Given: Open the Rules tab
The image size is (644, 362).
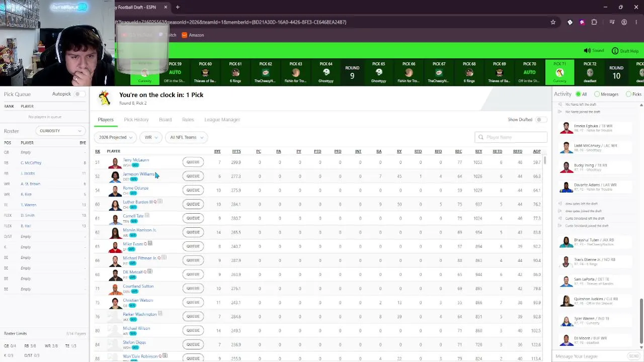Looking at the screenshot, I should click(188, 120).
